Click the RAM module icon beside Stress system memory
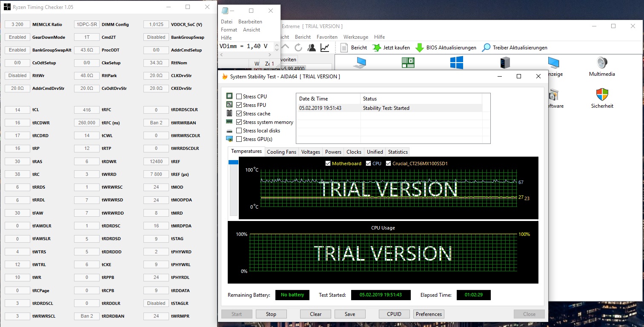 click(229, 122)
